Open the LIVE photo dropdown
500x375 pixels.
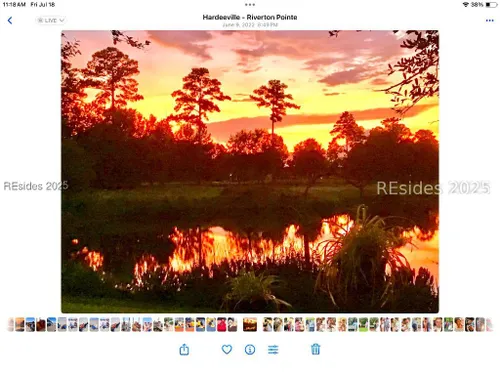[x=50, y=20]
